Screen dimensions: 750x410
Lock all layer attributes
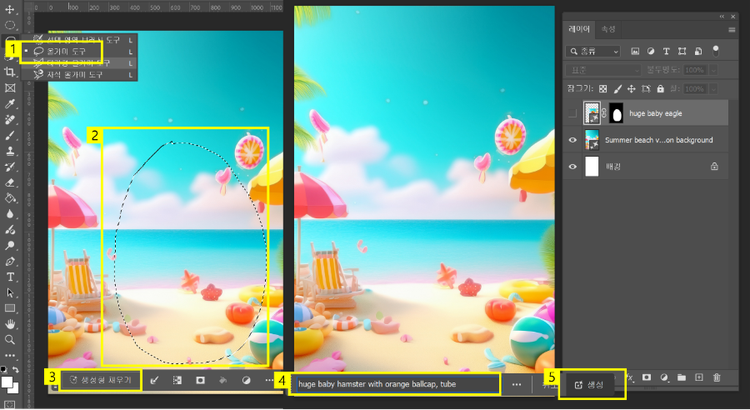tap(661, 89)
